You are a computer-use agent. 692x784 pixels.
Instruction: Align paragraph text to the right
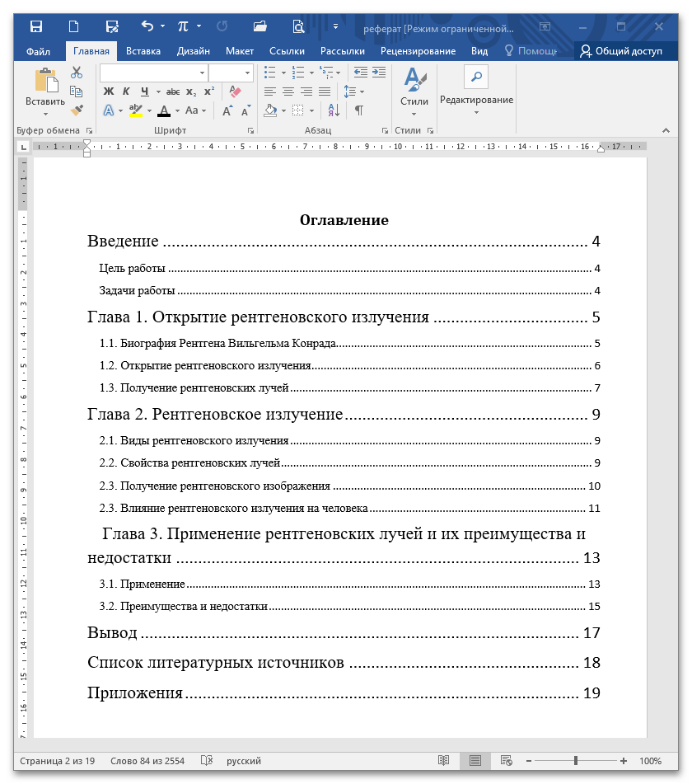pos(306,92)
